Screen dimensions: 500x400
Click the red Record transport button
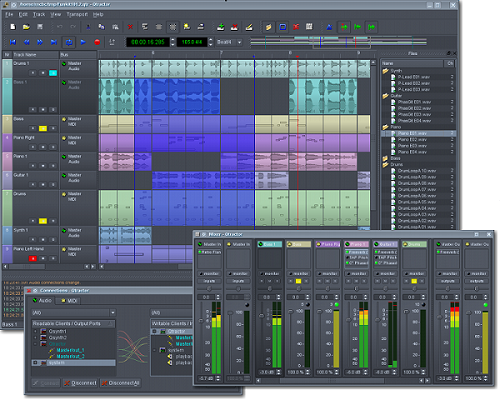(x=97, y=42)
